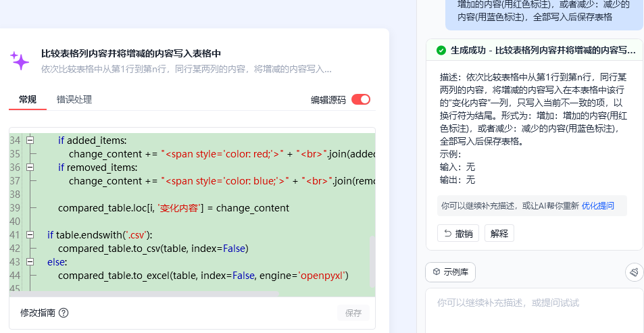Click the broom clear icon beside 示例库
The height and width of the screenshot is (333, 644).
coord(634,272)
